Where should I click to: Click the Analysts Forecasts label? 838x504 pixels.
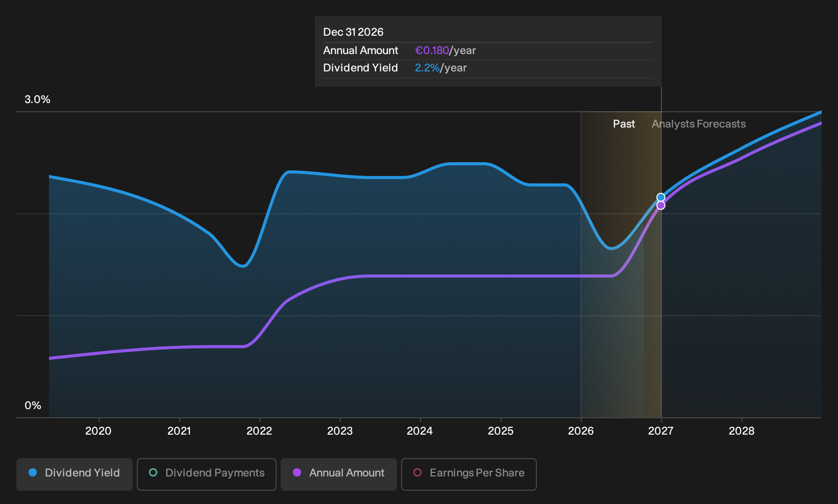pos(699,124)
